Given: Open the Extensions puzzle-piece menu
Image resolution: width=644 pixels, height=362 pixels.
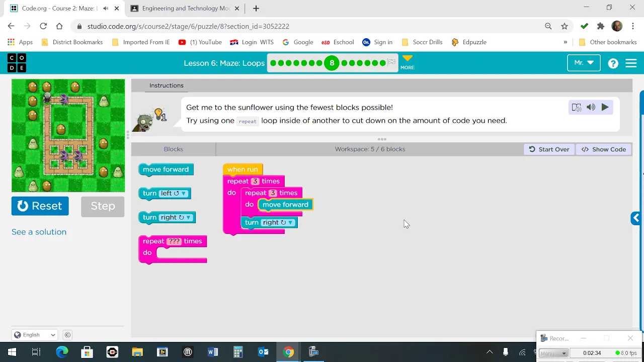Looking at the screenshot, I should pyautogui.click(x=601, y=26).
